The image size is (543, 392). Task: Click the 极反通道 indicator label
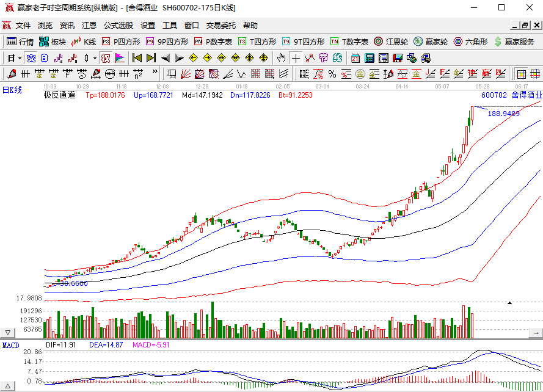tap(59, 95)
